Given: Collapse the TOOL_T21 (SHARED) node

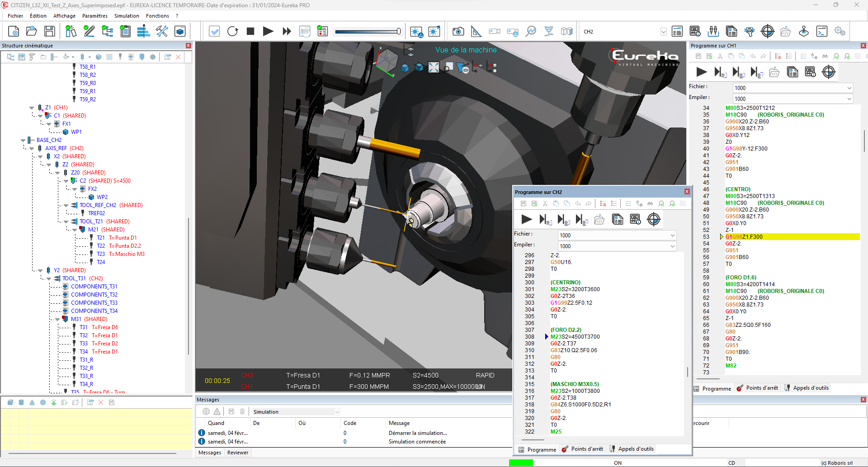Looking at the screenshot, I should (x=66, y=222).
